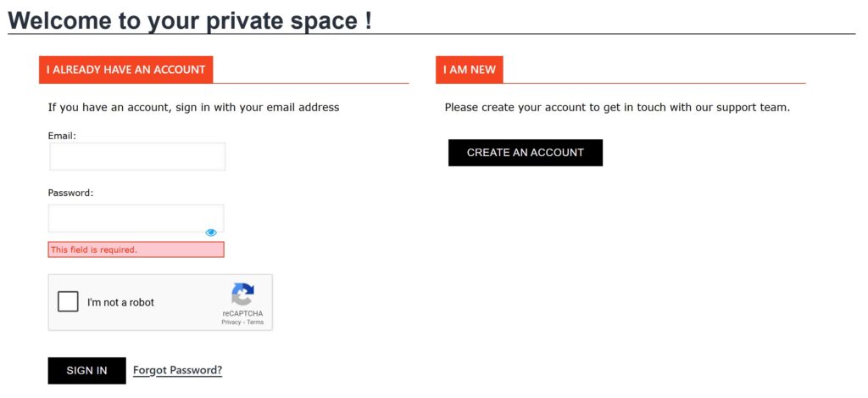Click the reCAPTCHA text under the logo
Image resolution: width=868 pixels, height=398 pixels.
point(242,313)
